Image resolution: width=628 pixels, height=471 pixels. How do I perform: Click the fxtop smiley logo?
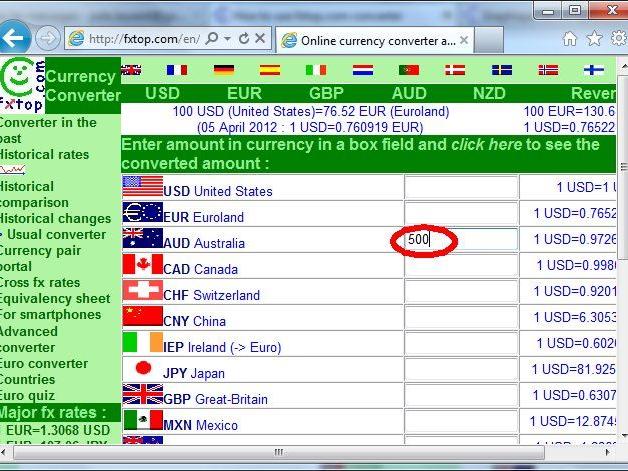pos(22,83)
